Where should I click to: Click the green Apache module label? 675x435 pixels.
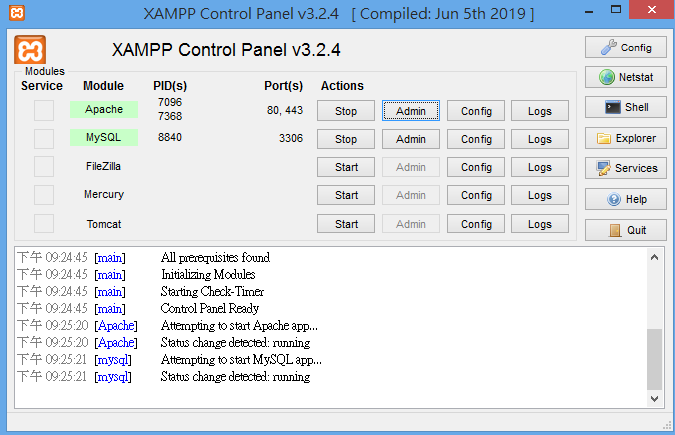pyautogui.click(x=104, y=109)
